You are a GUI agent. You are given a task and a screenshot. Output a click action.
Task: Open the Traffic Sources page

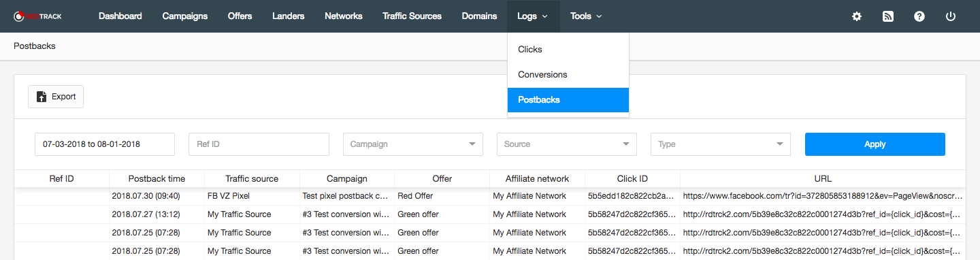412,16
